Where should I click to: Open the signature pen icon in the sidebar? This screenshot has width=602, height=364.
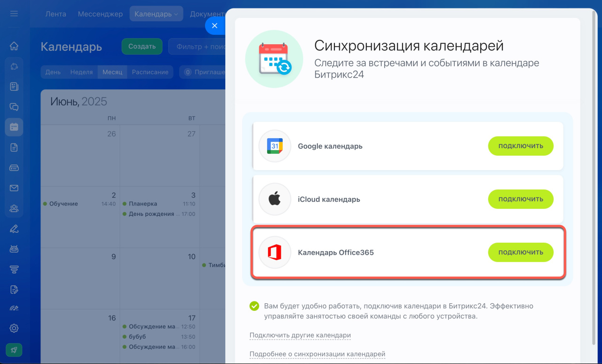[x=14, y=229]
